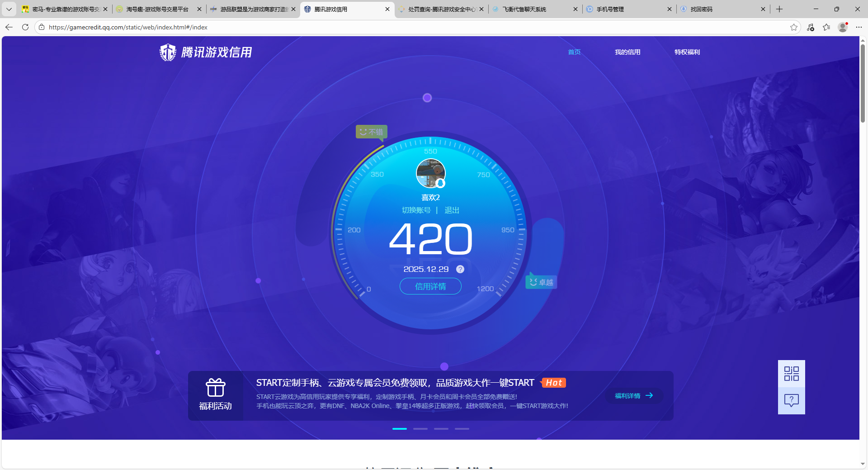Screen dimensions: 868x470
Task: Open the 我的信用 navigation item
Action: [x=627, y=52]
